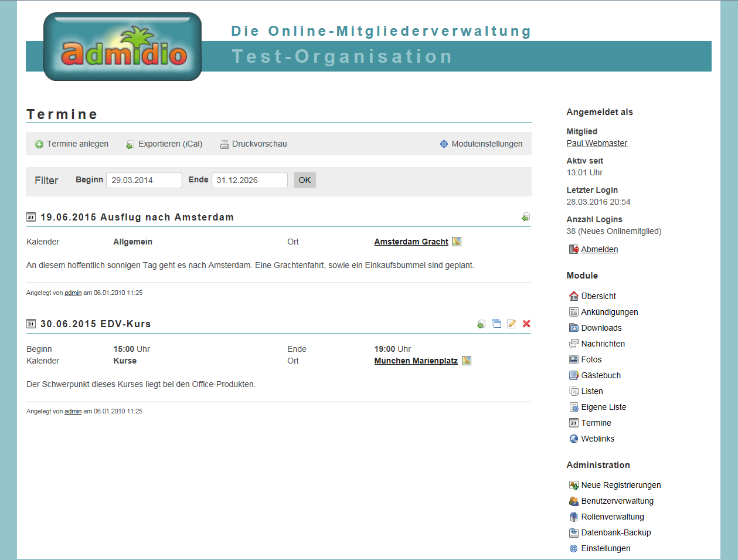This screenshot has width=738, height=560.
Task: Click the admidio logo
Action: [123, 47]
